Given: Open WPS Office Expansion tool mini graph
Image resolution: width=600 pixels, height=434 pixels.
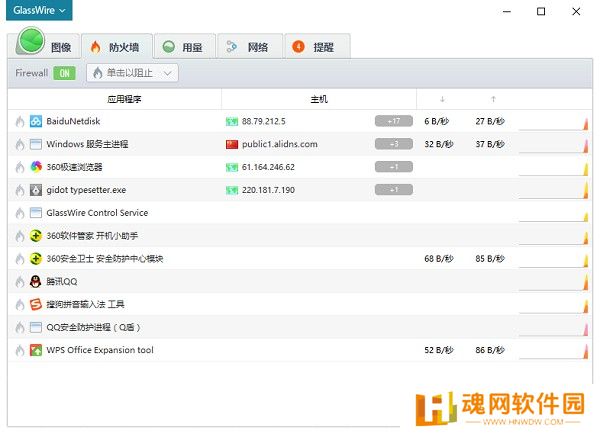Looking at the screenshot, I should coord(553,352).
